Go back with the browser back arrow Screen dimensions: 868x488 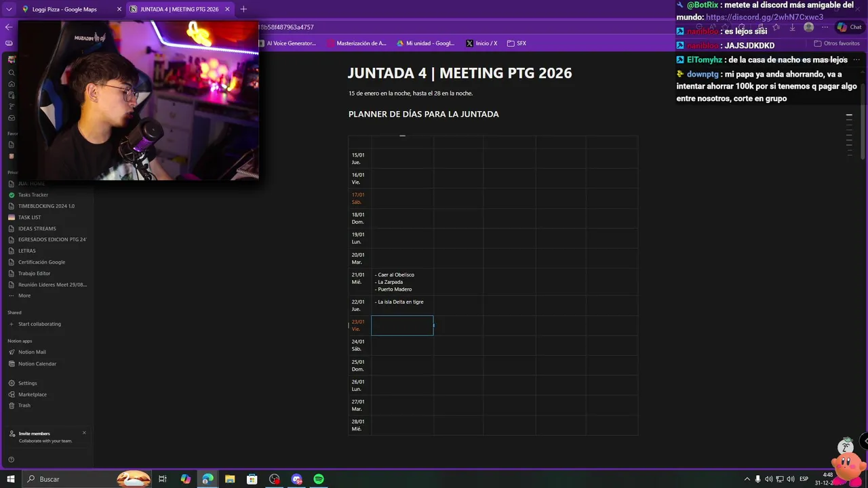click(8, 27)
